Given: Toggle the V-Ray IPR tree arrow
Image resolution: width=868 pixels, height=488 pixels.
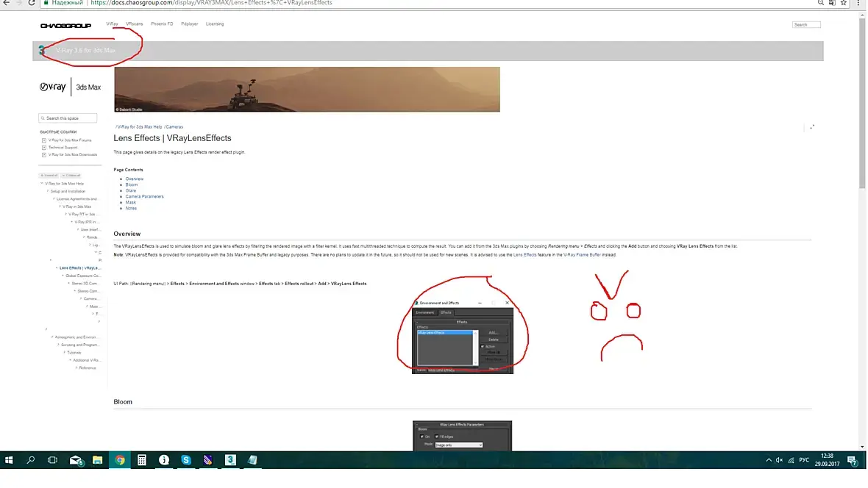Looking at the screenshot, I should click(x=72, y=222).
